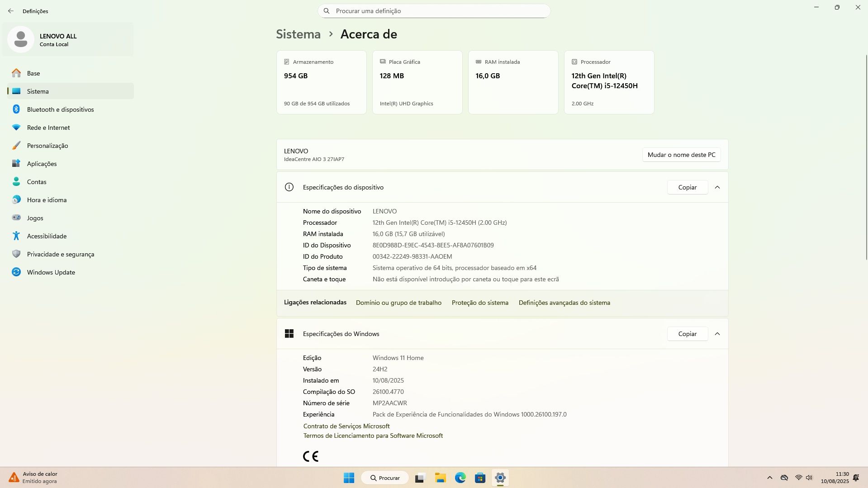Screen dimensions: 868x488
Task: Open the Aviso de calor weather widget
Action: pyautogui.click(x=33, y=478)
